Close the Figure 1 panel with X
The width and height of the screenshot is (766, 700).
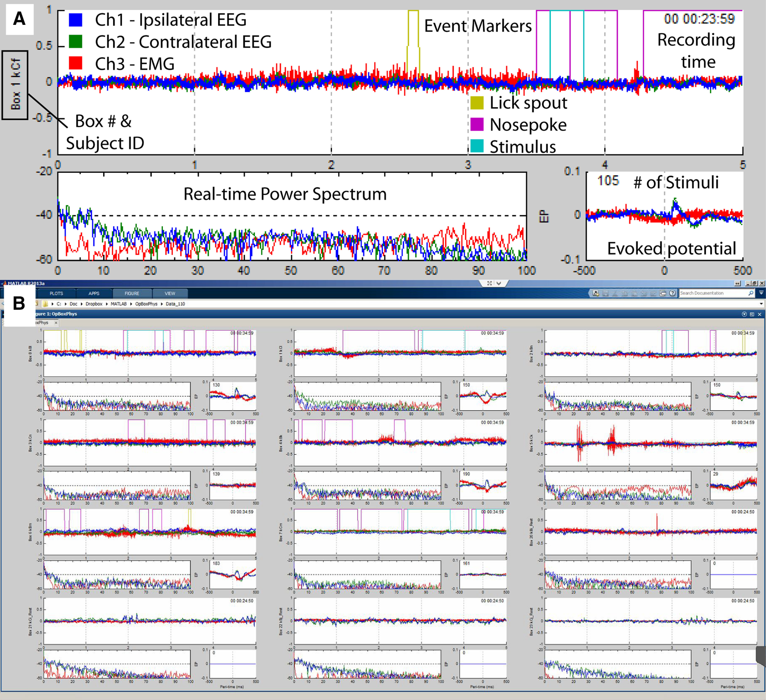760,314
